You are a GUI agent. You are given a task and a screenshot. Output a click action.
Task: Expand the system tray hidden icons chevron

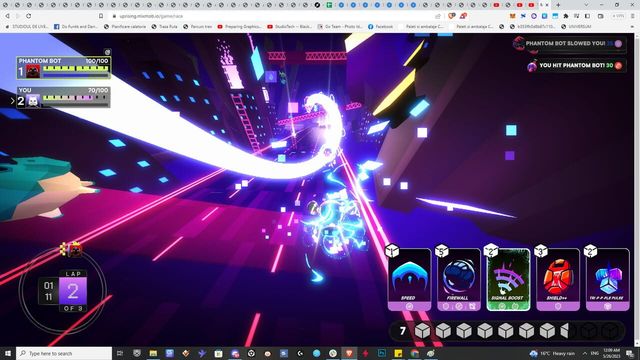tap(584, 353)
